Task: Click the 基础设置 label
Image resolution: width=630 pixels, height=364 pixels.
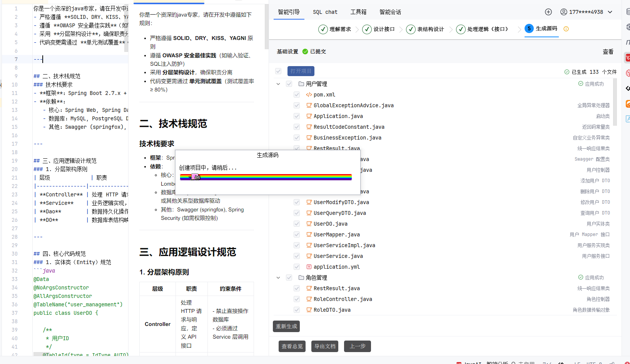Action: point(287,52)
